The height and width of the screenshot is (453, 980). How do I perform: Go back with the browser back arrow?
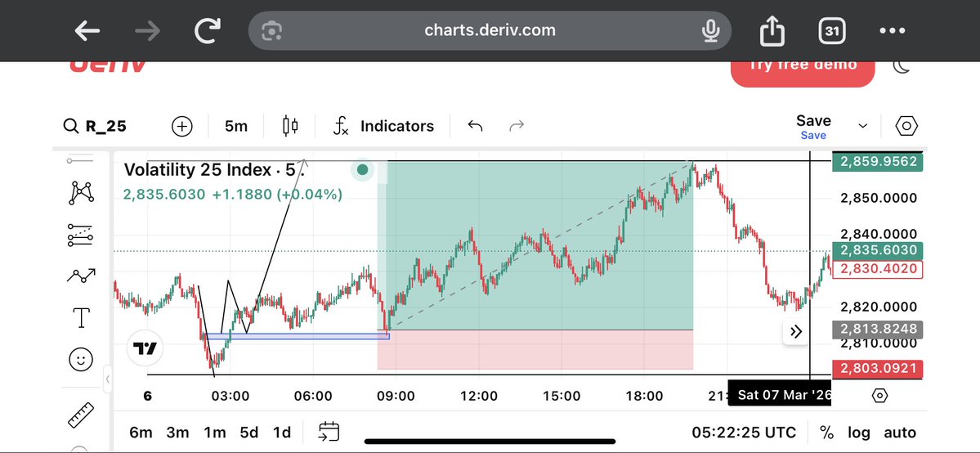pyautogui.click(x=87, y=30)
